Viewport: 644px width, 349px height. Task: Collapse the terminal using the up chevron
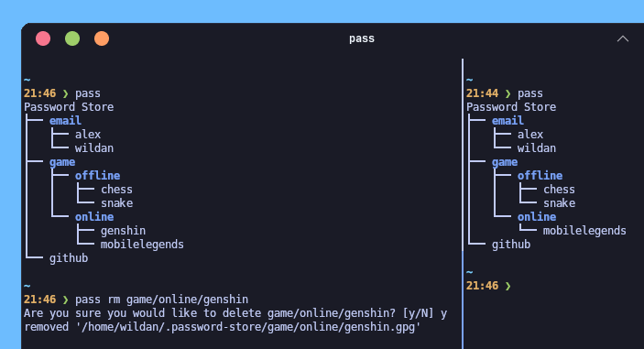623,38
